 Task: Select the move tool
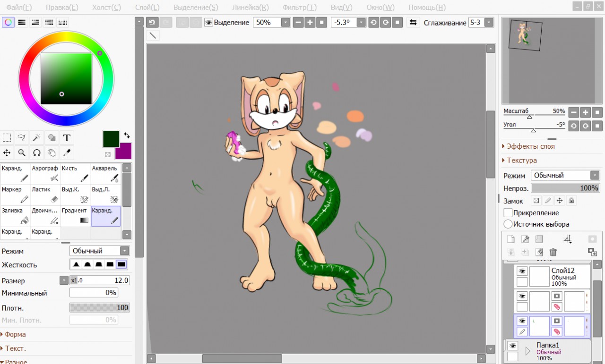point(7,152)
